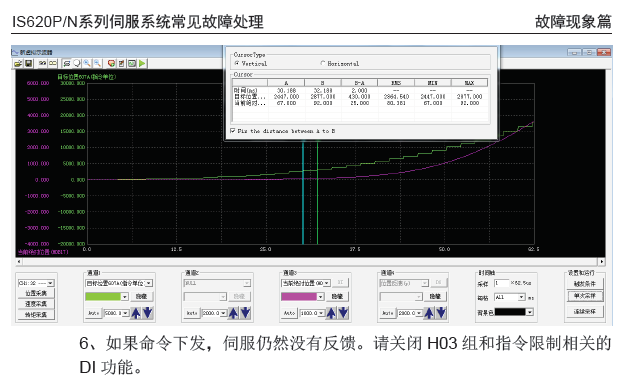Click the horizontal scrollbar right arrow

tap(601, 262)
